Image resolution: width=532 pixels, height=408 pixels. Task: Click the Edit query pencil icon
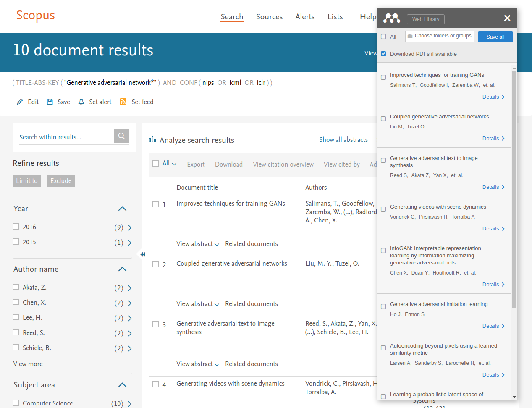[20, 102]
